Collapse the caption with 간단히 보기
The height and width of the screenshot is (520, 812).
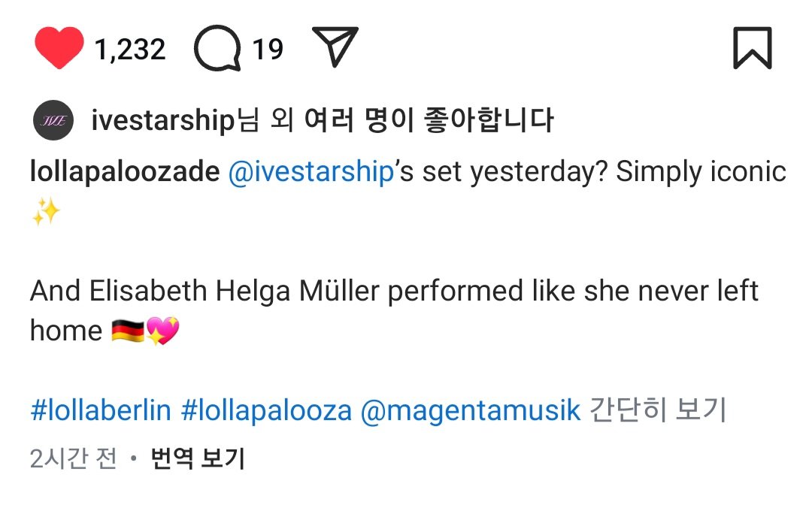coord(657,410)
